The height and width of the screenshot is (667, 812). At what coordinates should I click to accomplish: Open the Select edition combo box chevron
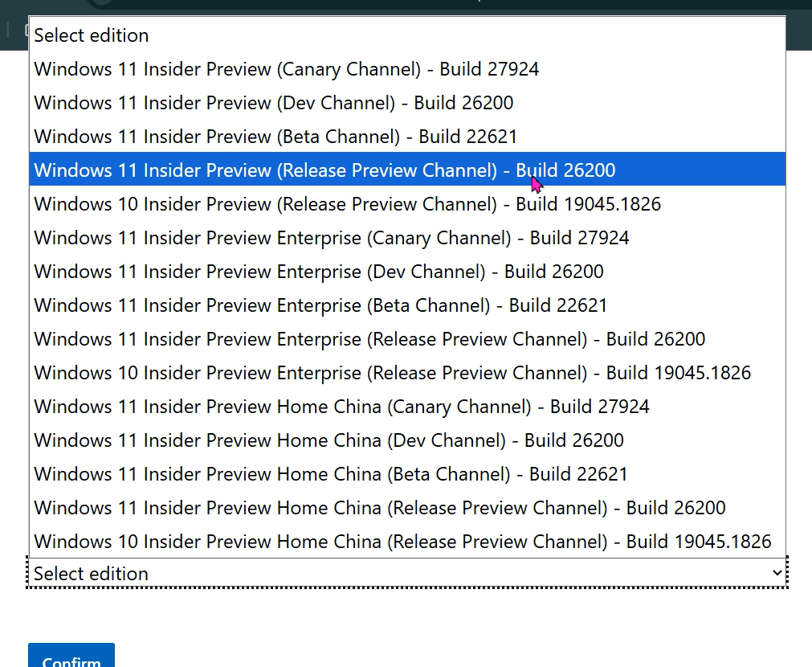(777, 573)
